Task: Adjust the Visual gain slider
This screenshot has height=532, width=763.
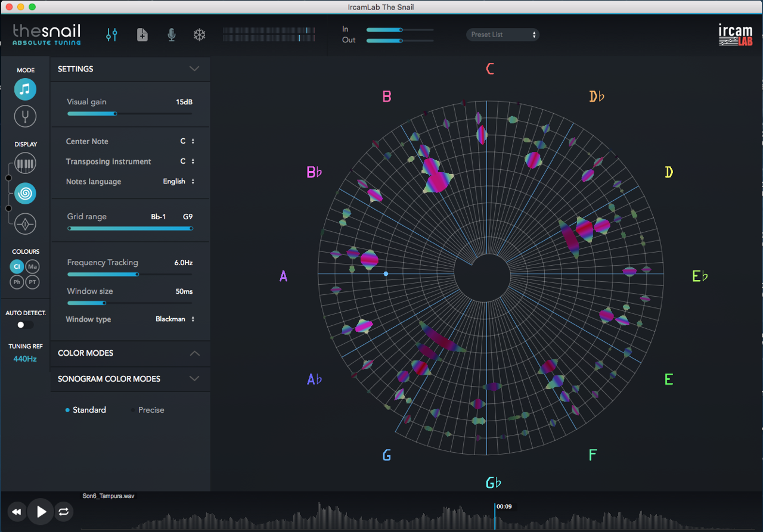Action: pyautogui.click(x=129, y=113)
